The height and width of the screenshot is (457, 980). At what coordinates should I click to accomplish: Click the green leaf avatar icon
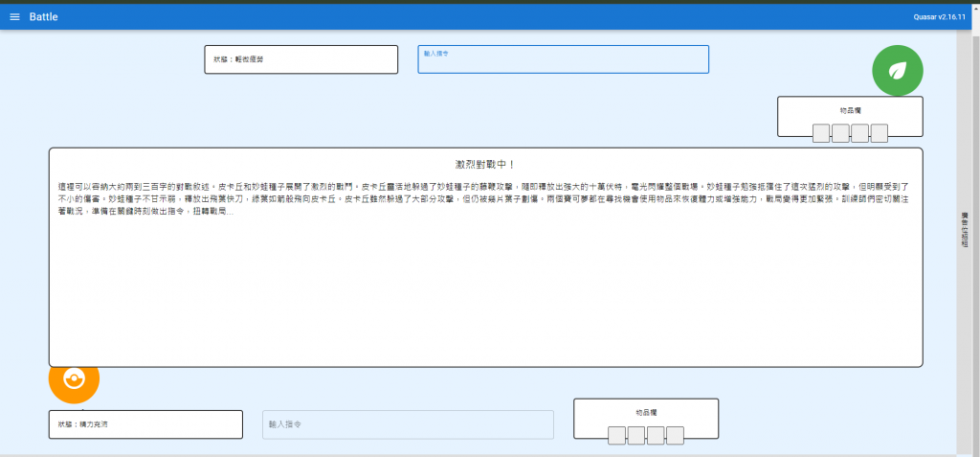(x=898, y=70)
